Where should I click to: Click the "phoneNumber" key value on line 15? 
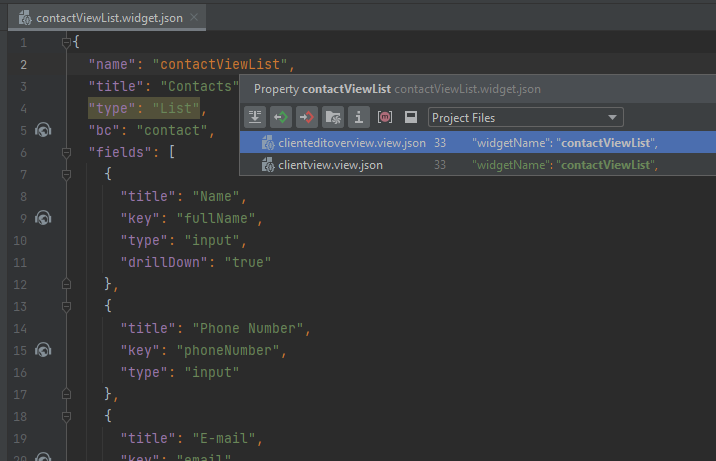tap(227, 350)
